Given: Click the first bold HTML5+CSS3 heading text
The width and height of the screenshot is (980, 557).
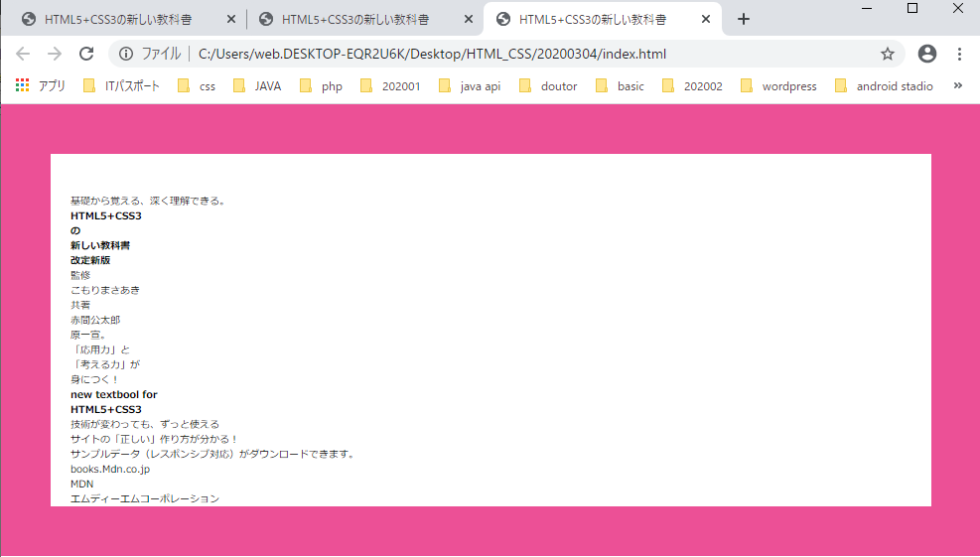Looking at the screenshot, I should [106, 215].
